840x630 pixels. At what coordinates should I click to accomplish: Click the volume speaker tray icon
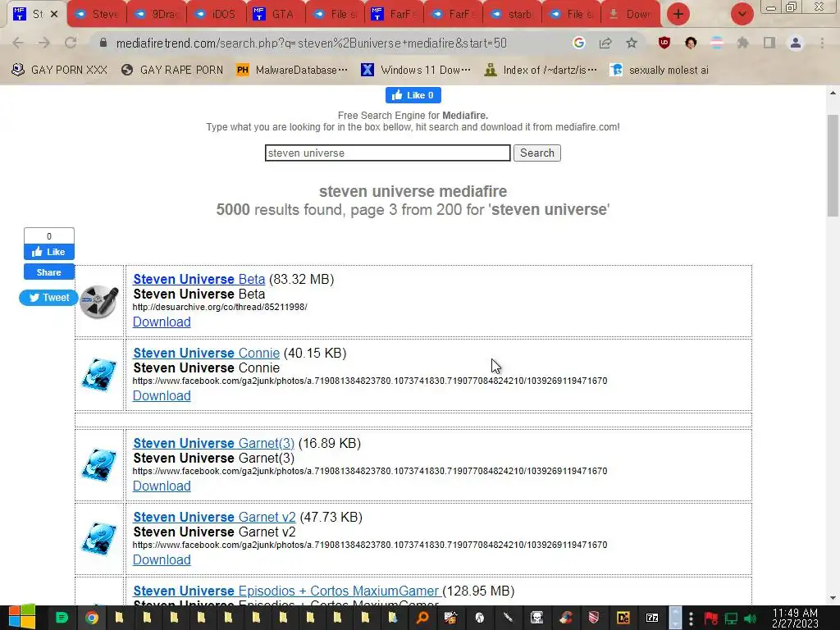point(750,619)
